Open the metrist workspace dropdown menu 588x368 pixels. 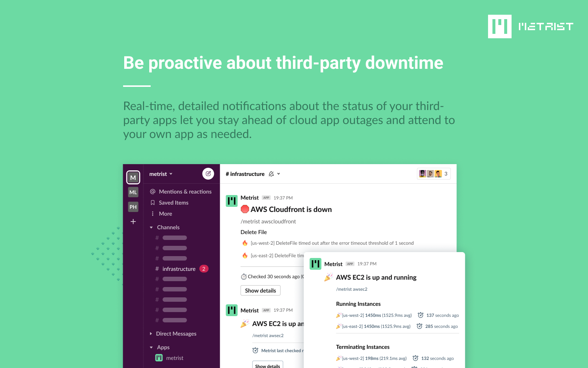click(161, 174)
